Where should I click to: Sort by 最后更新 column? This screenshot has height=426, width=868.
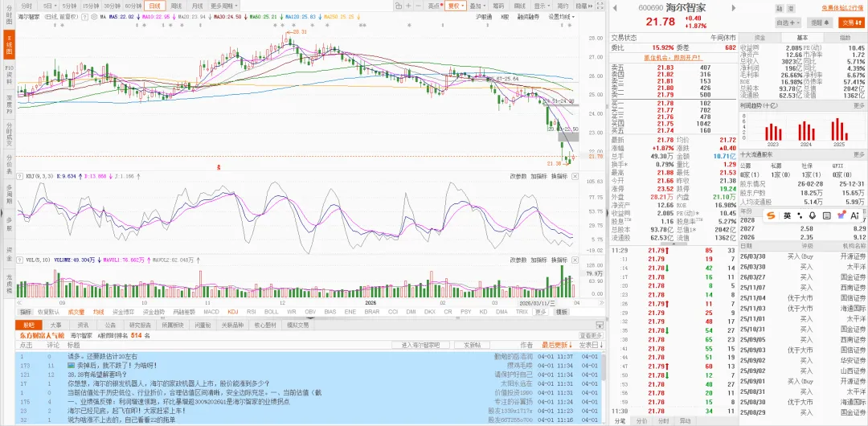tap(557, 345)
